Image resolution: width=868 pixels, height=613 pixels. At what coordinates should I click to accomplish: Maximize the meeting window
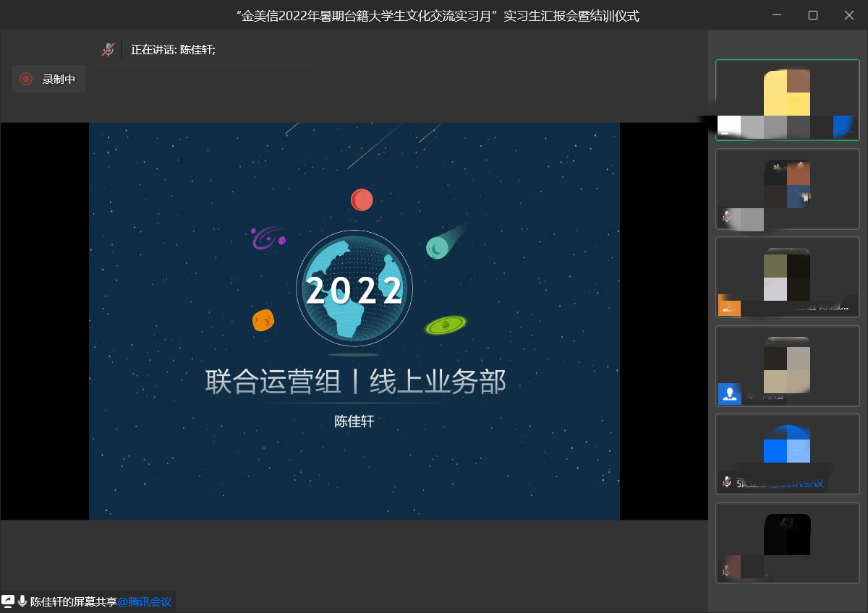click(x=813, y=15)
